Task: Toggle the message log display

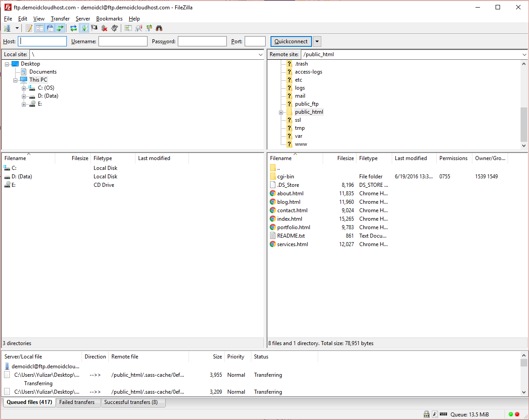Action: click(28, 28)
